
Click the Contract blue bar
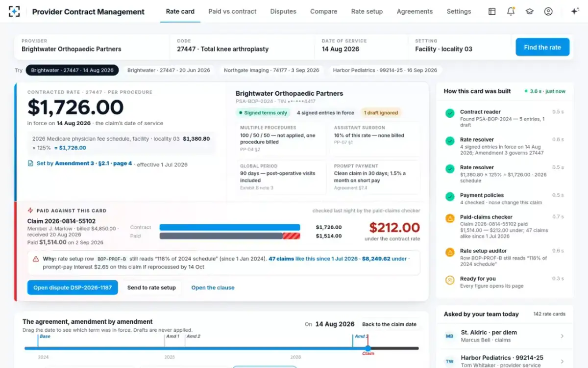[x=230, y=227]
